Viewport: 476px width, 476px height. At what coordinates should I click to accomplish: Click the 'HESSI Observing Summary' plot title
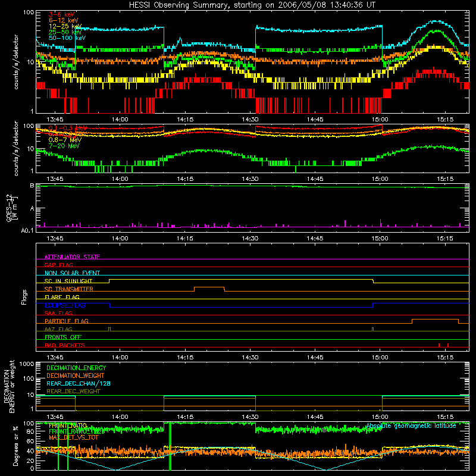[x=252, y=5]
